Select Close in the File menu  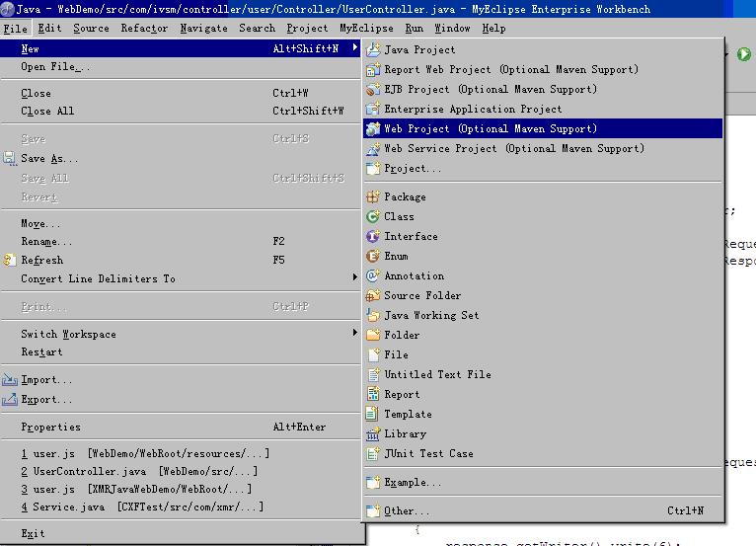181,93
